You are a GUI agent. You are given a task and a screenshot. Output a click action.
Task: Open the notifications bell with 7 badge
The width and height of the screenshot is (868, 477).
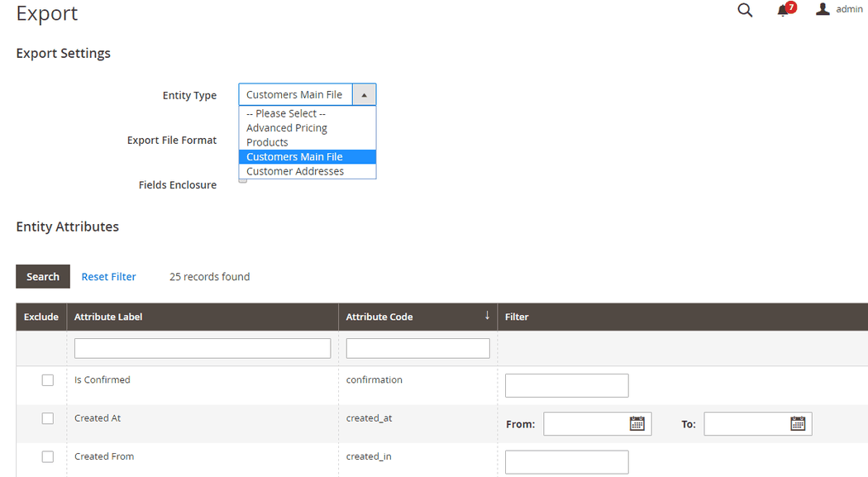tap(785, 9)
